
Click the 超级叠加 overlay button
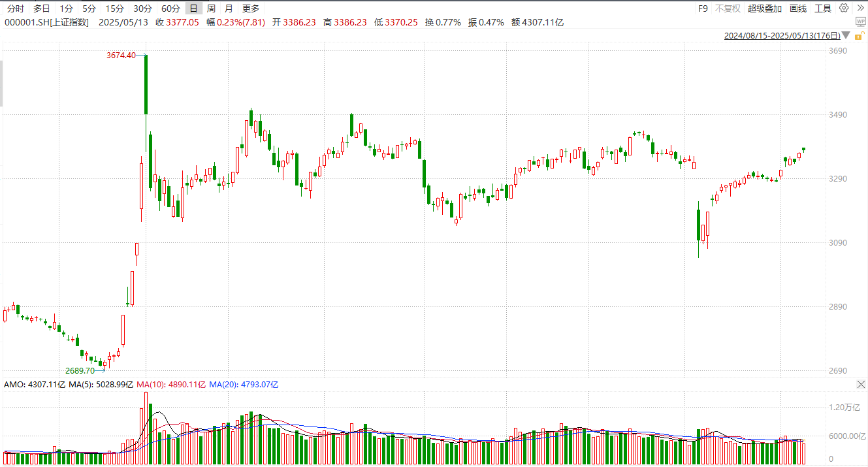(x=764, y=8)
